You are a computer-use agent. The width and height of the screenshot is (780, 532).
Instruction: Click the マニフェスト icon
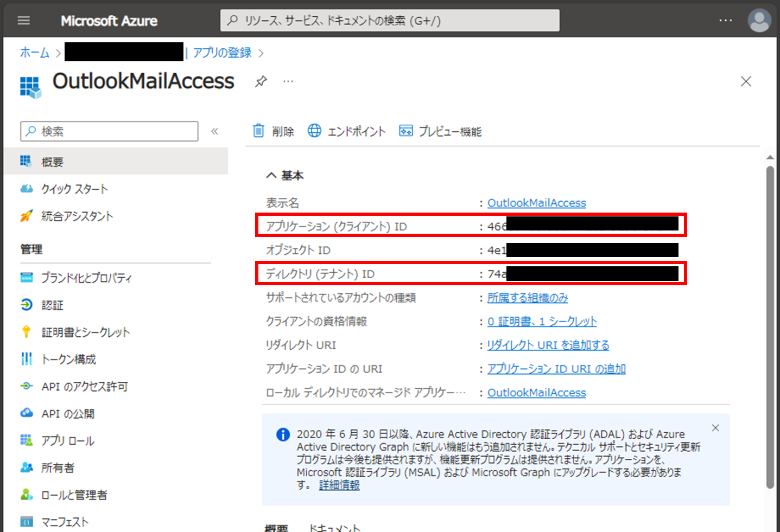click(x=27, y=522)
